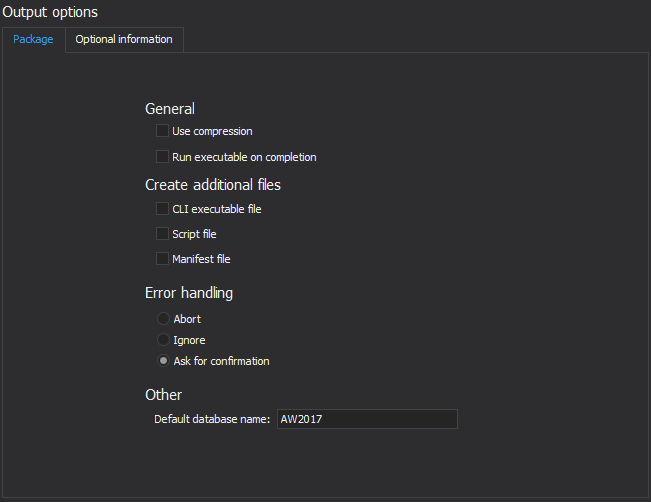Click the Output options title text
Viewport: 651px width, 502px height.
click(x=51, y=12)
